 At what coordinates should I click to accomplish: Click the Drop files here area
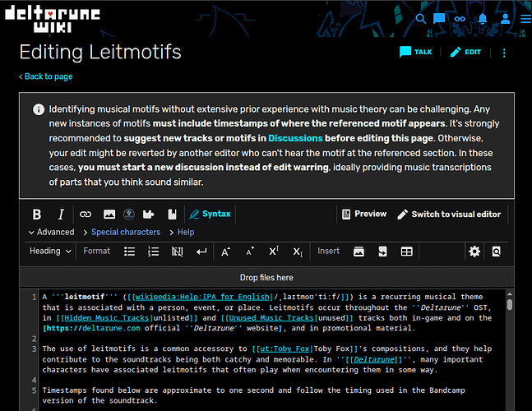pos(266,277)
